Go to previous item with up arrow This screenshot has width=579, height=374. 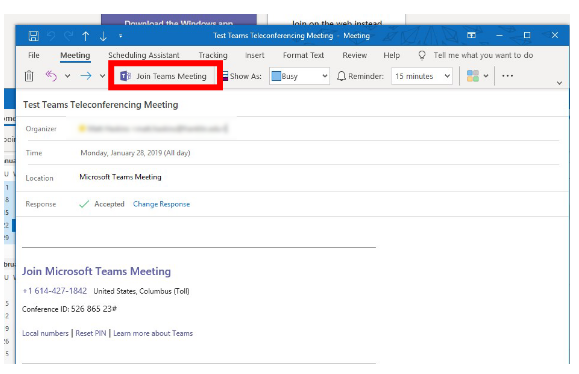[86, 36]
